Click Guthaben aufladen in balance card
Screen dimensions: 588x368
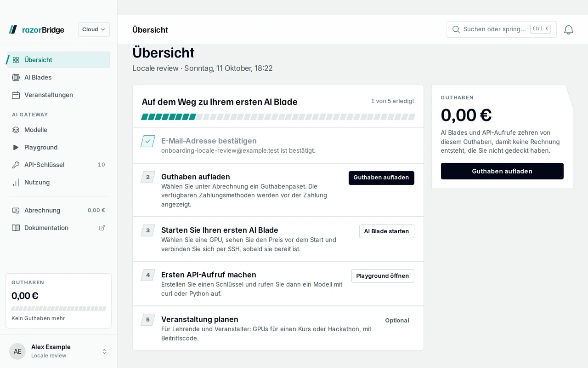[502, 171]
